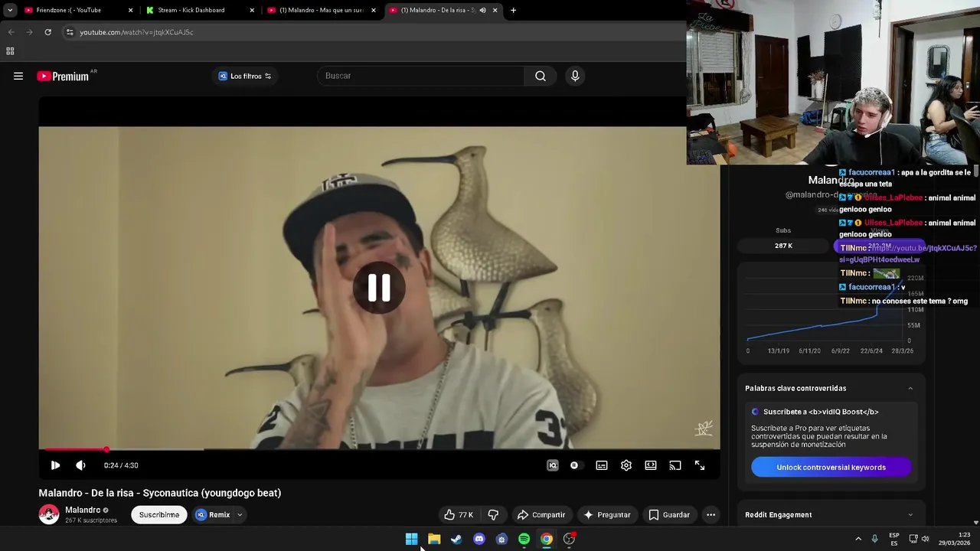
Task: Open Preguntar about this video
Action: click(x=607, y=515)
